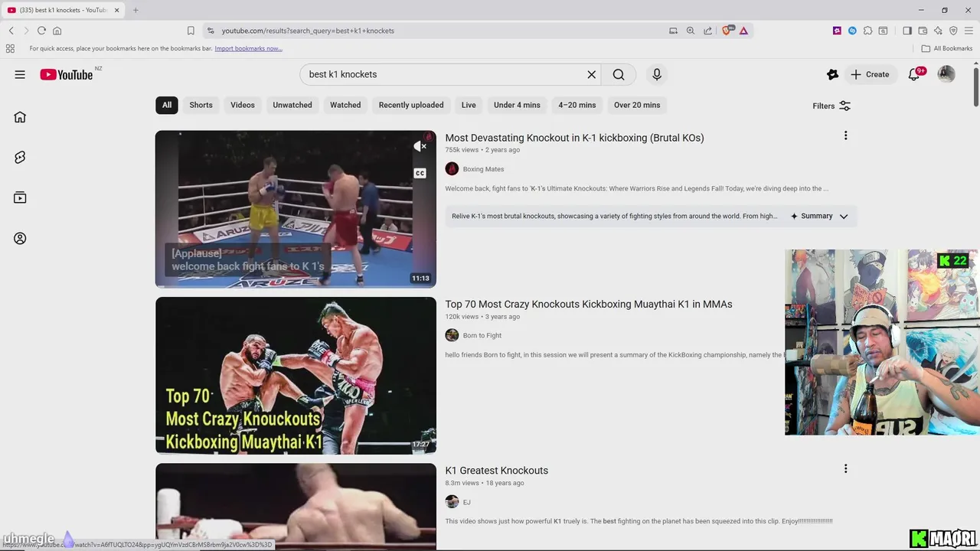Open Subscriptions in the left sidebar
980x551 pixels.
pos(20,197)
